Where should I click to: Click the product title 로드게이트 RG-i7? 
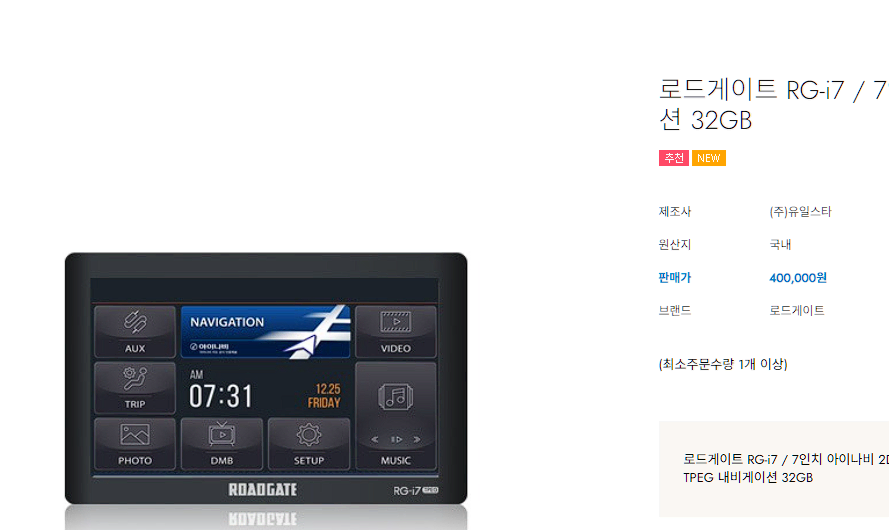pyautogui.click(x=772, y=104)
